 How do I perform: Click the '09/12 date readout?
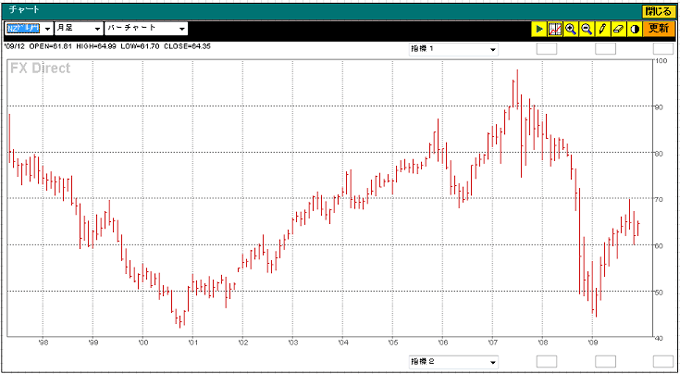click(14, 46)
